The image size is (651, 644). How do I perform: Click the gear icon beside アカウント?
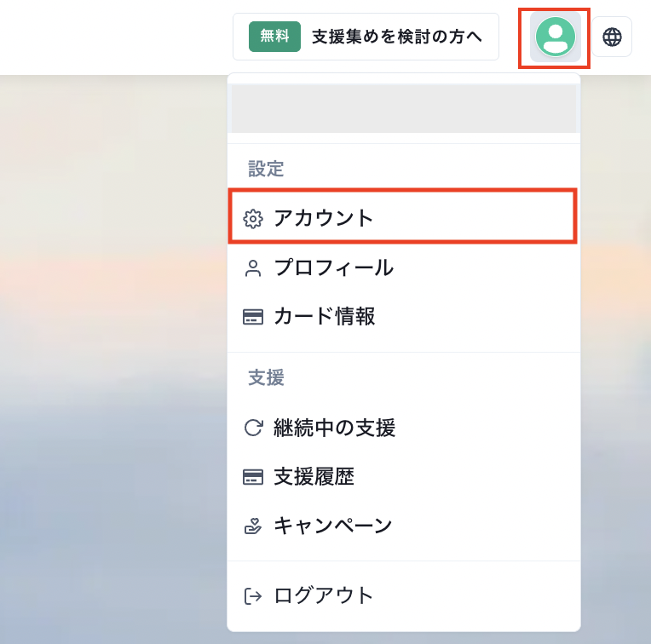[x=253, y=218]
